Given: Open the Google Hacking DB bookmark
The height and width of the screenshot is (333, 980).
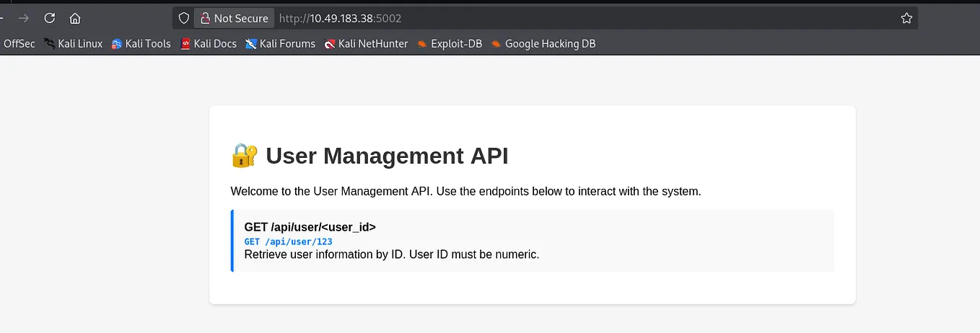Looking at the screenshot, I should [543, 44].
